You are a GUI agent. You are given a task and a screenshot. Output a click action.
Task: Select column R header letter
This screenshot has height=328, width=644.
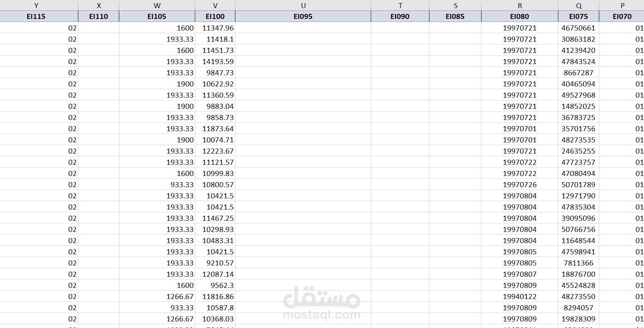[520, 5]
